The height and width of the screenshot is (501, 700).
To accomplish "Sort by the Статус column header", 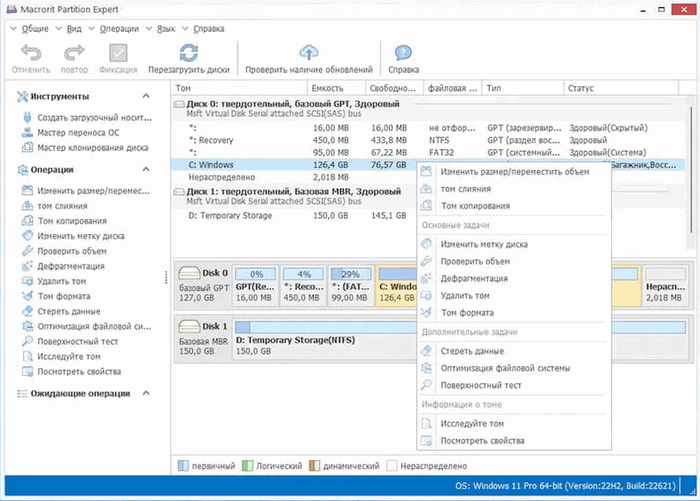I will pyautogui.click(x=621, y=88).
